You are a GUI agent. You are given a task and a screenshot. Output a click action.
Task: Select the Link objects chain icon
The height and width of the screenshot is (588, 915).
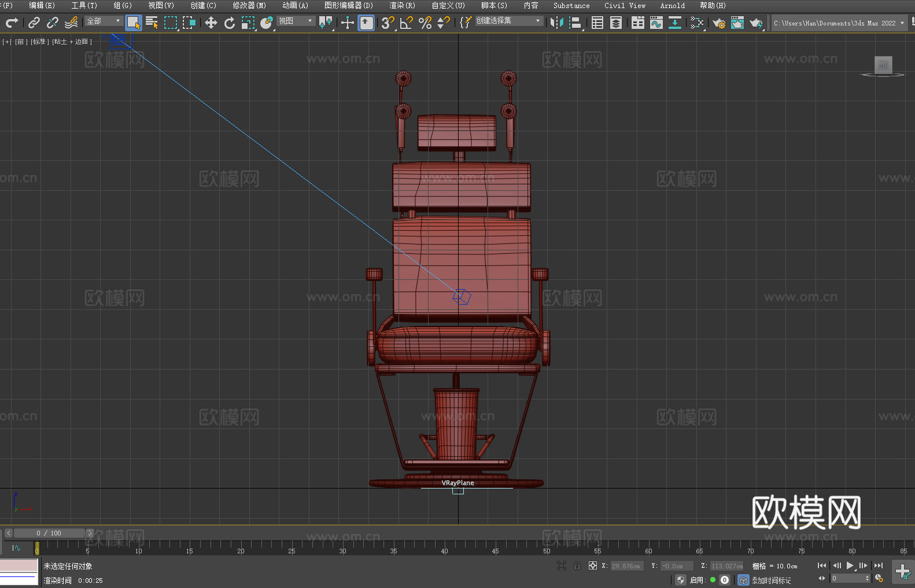point(34,23)
